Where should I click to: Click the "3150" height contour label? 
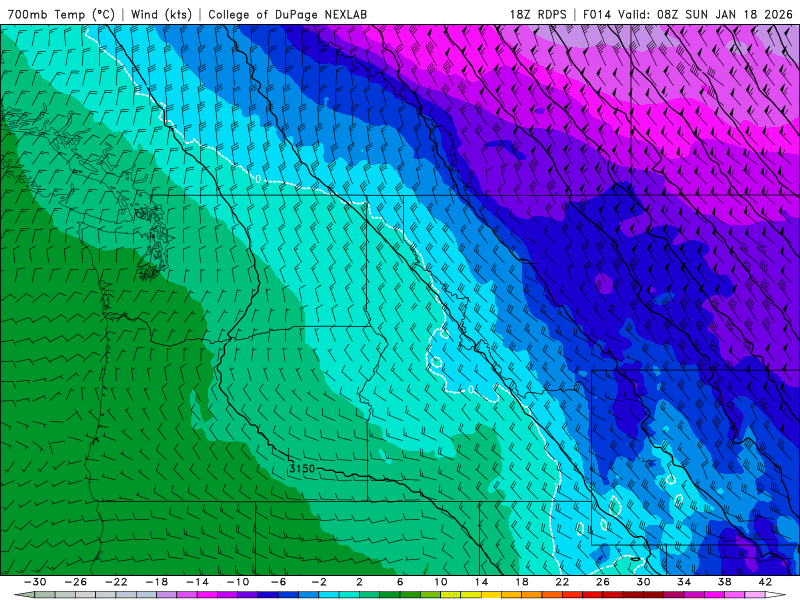point(302,468)
